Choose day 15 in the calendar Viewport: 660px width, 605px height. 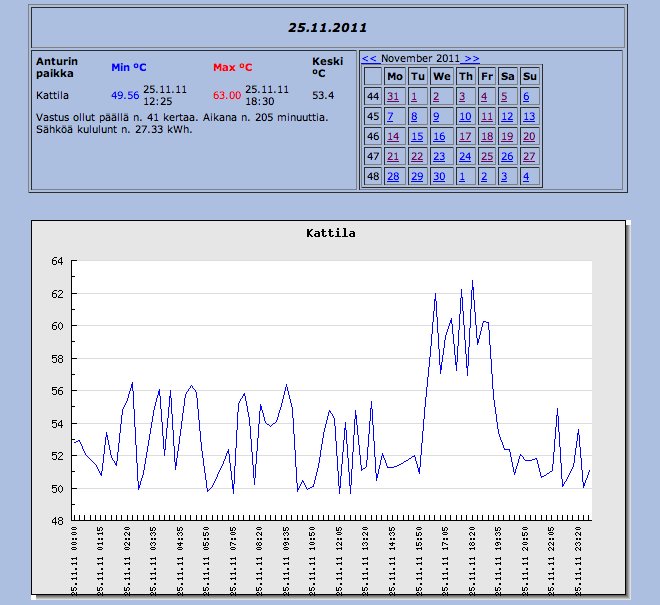tap(416, 137)
